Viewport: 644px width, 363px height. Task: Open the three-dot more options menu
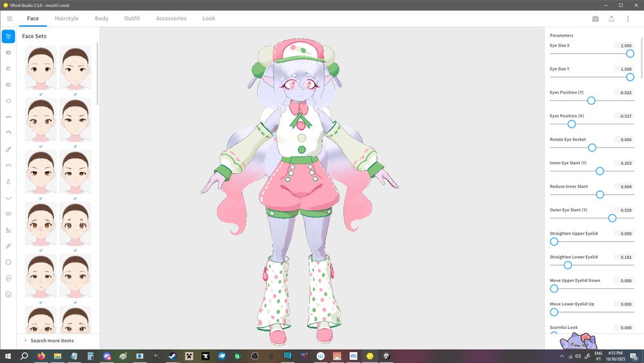(627, 19)
